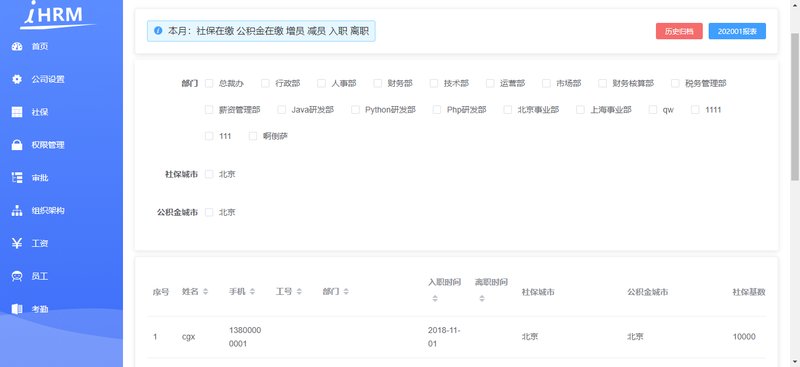Click the 202001报表 button
The height and width of the screenshot is (367, 800).
[737, 31]
